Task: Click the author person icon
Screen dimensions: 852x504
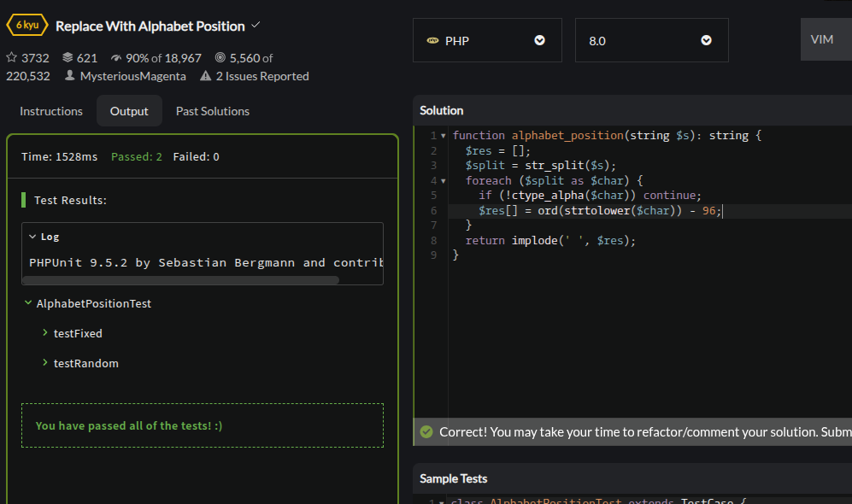Action: click(x=70, y=76)
